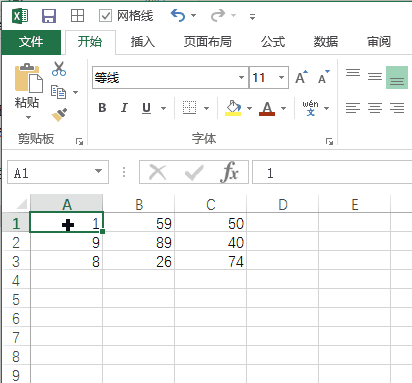Toggle the highlighted bottom align button
The image size is (412, 383).
tap(397, 77)
